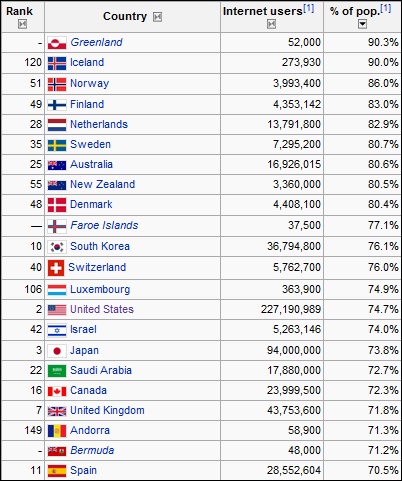Follow the United States link
Screen dimensions: 402x481
(102, 309)
